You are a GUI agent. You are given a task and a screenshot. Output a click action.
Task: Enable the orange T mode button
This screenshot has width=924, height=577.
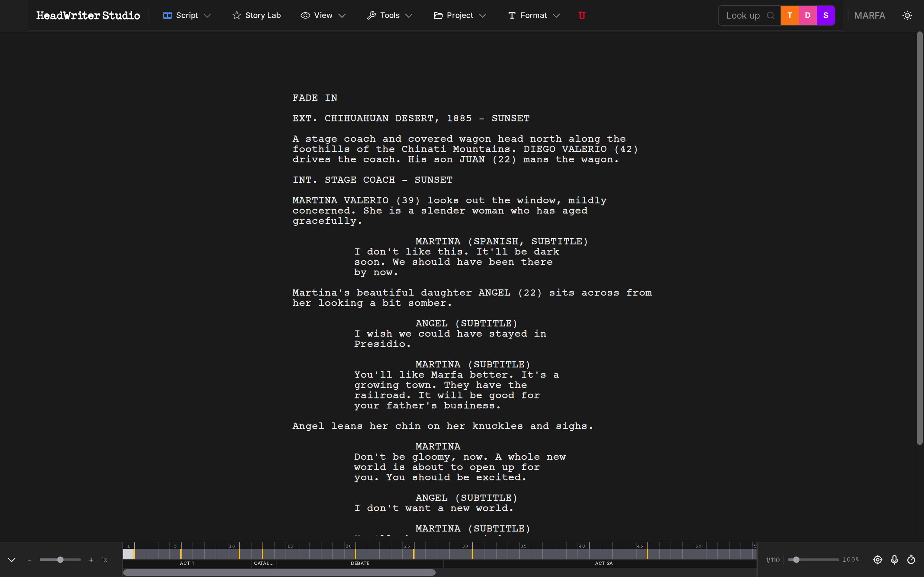click(x=789, y=15)
